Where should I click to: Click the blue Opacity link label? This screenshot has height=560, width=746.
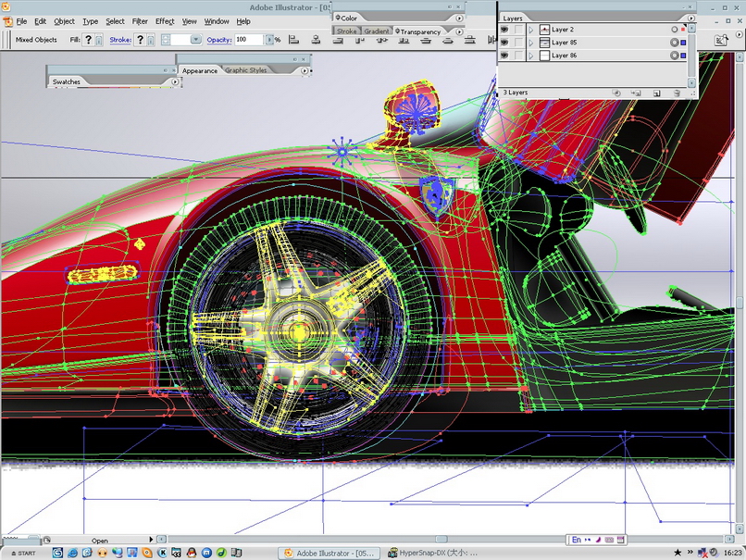point(219,40)
